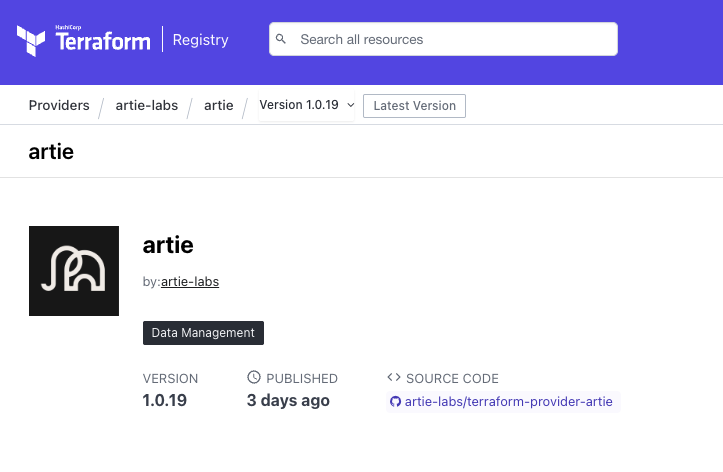Open the artie-labs/terraform-provider-artie source link

click(509, 401)
